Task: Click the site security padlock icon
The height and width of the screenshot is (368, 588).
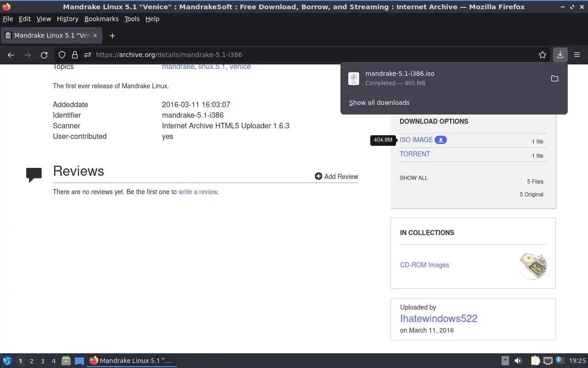Action: (74, 55)
